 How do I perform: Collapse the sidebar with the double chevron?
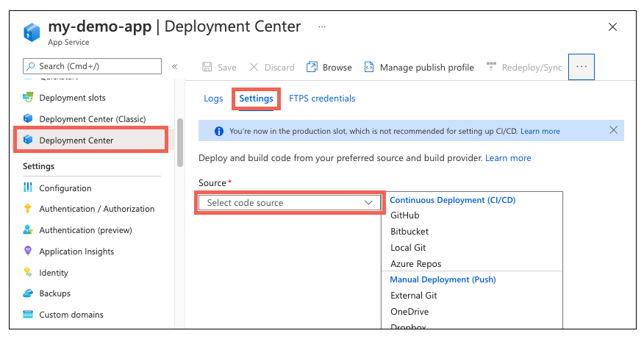tap(174, 67)
